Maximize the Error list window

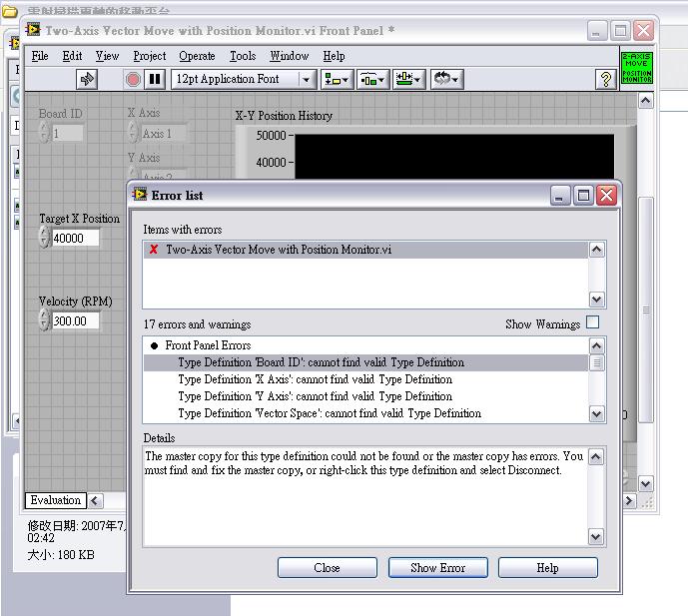583,195
